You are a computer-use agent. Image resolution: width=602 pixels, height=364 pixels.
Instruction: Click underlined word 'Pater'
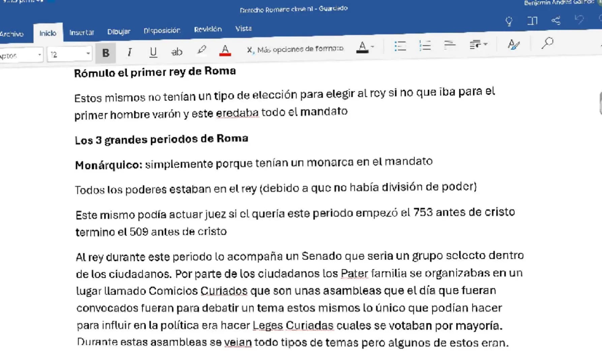click(x=354, y=273)
